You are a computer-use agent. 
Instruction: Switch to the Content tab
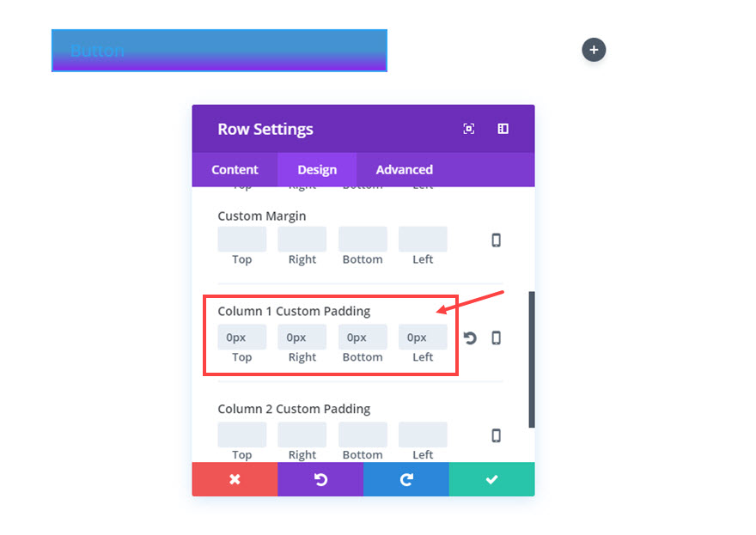click(235, 170)
